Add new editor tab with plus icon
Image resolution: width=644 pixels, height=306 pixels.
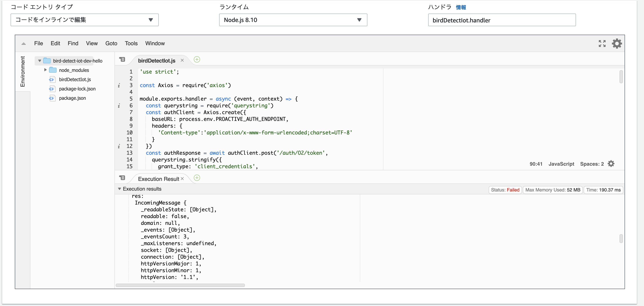[x=197, y=60]
